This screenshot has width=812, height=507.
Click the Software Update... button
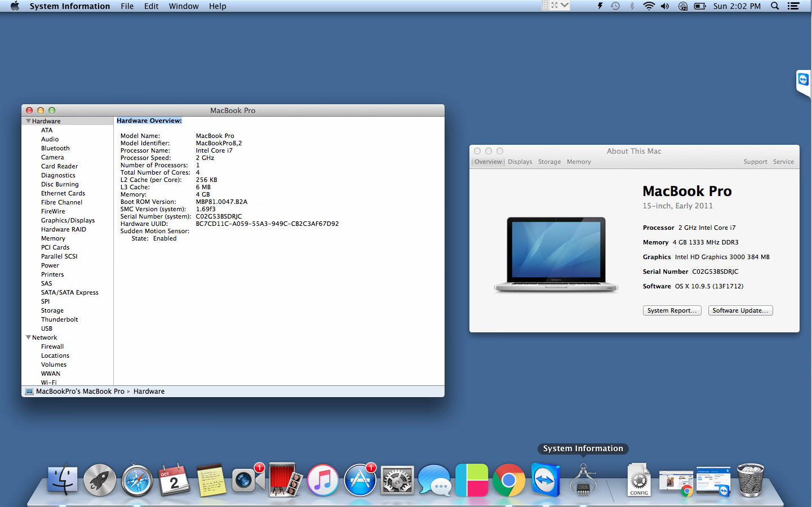point(740,310)
